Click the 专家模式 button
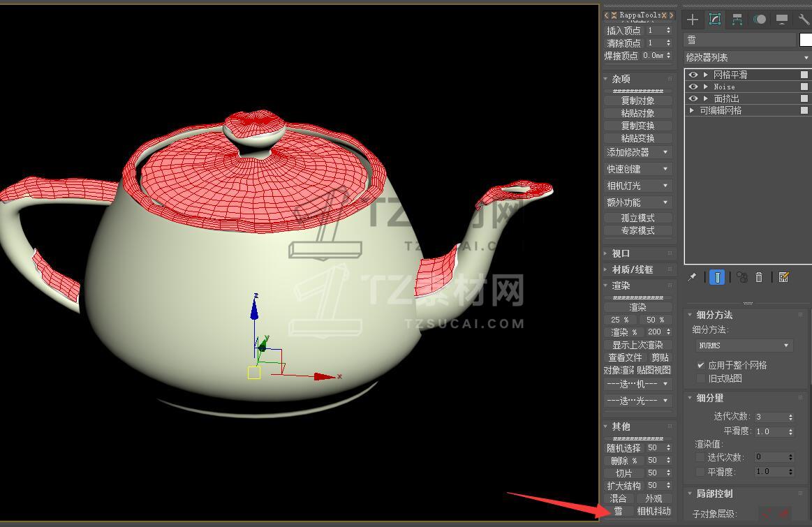 point(638,230)
